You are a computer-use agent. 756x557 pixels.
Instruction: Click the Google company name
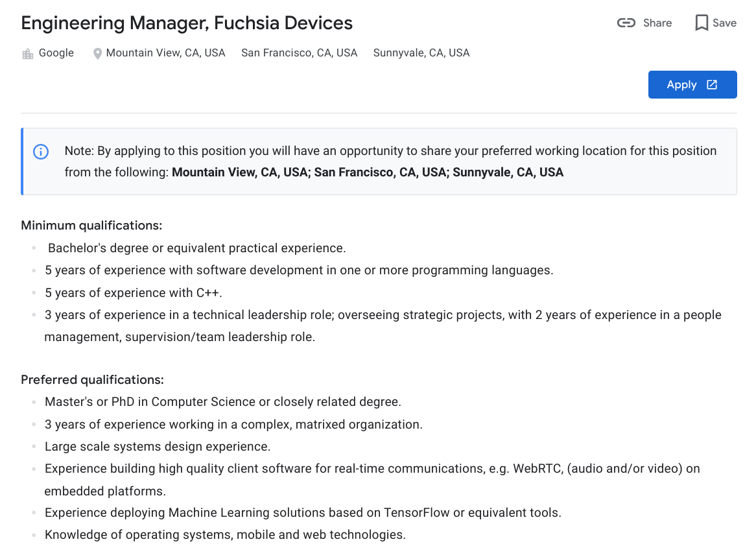coord(56,53)
